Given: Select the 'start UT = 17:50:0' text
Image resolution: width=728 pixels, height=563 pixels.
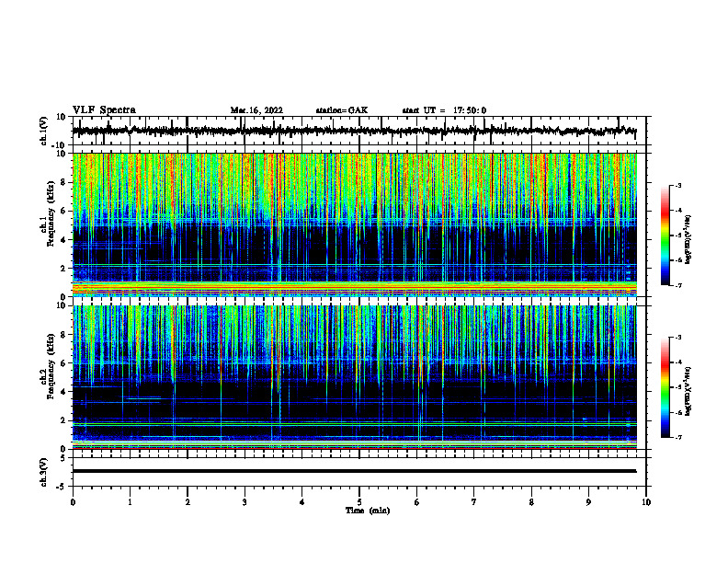Looking at the screenshot, I should click(444, 110).
